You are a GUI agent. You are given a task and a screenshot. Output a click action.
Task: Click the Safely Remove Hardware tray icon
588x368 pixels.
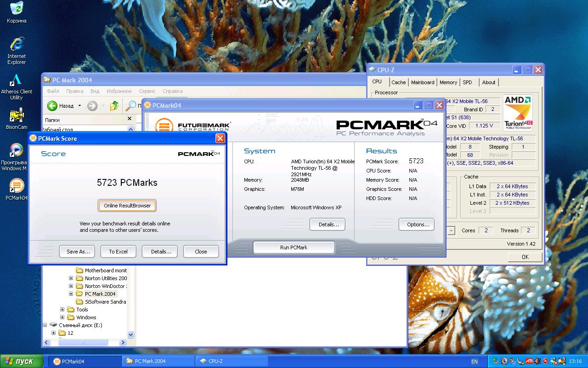pos(496,361)
